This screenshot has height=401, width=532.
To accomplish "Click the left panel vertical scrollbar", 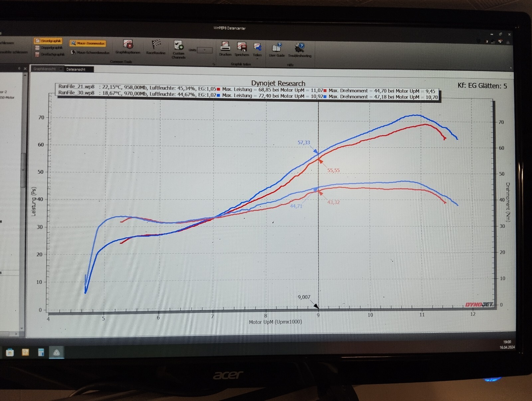I will [23, 170].
